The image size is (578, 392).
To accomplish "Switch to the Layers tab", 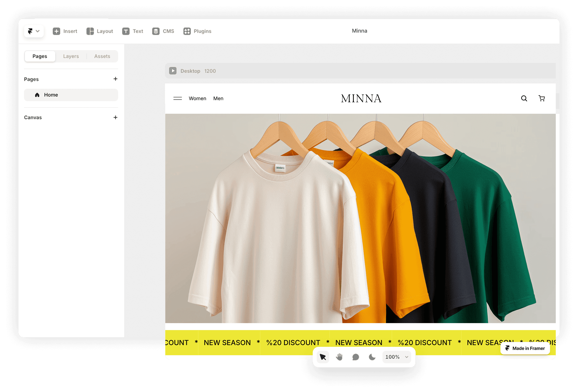I will coord(71,56).
